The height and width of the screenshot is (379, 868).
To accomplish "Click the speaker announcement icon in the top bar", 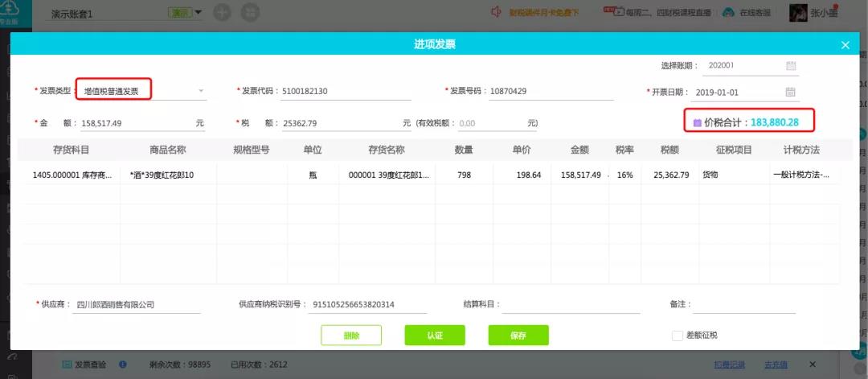I will (x=496, y=11).
